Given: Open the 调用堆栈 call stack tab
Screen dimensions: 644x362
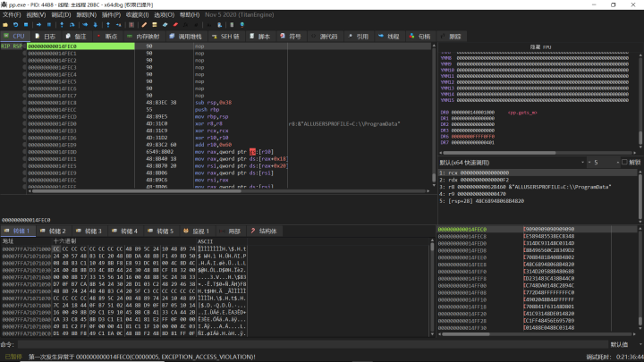Looking at the screenshot, I should click(186, 37).
